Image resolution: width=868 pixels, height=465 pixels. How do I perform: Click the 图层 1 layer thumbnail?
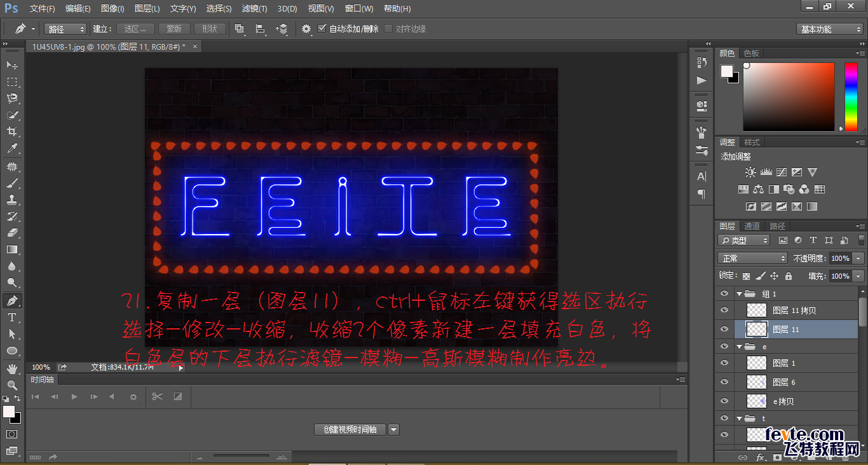click(x=755, y=363)
